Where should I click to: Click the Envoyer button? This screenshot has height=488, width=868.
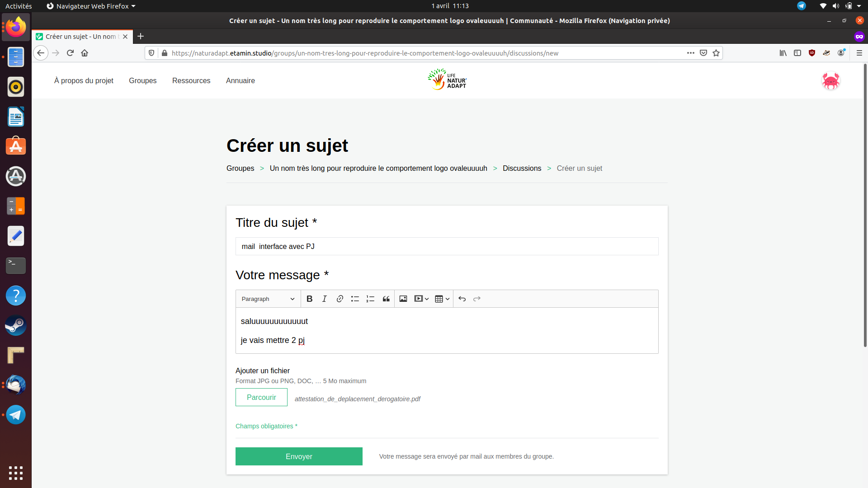299,456
